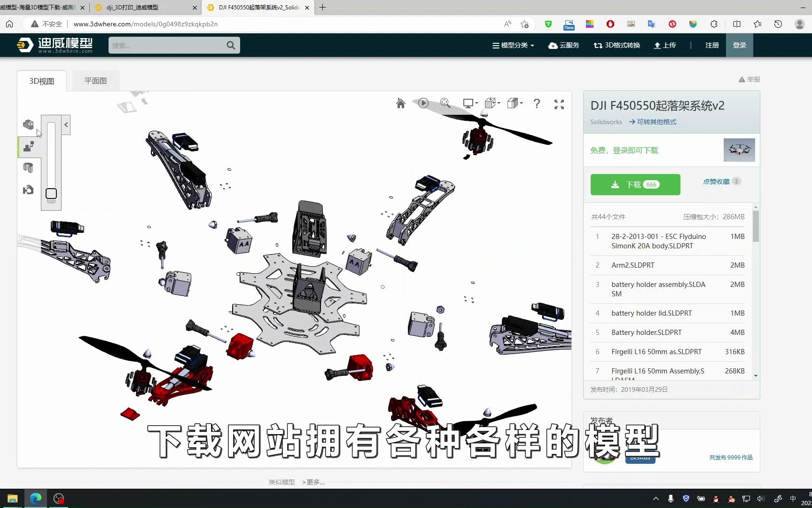Open the browser favorites list icon
Image resolution: width=812 pixels, height=508 pixels.
click(757, 24)
